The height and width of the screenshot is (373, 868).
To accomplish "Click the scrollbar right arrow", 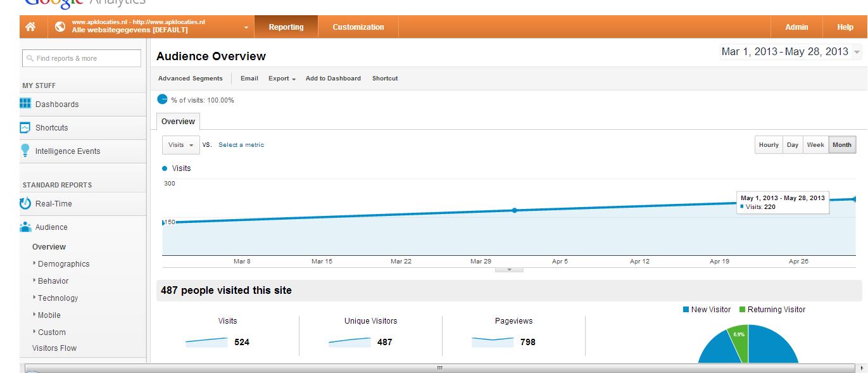I will point(861,368).
